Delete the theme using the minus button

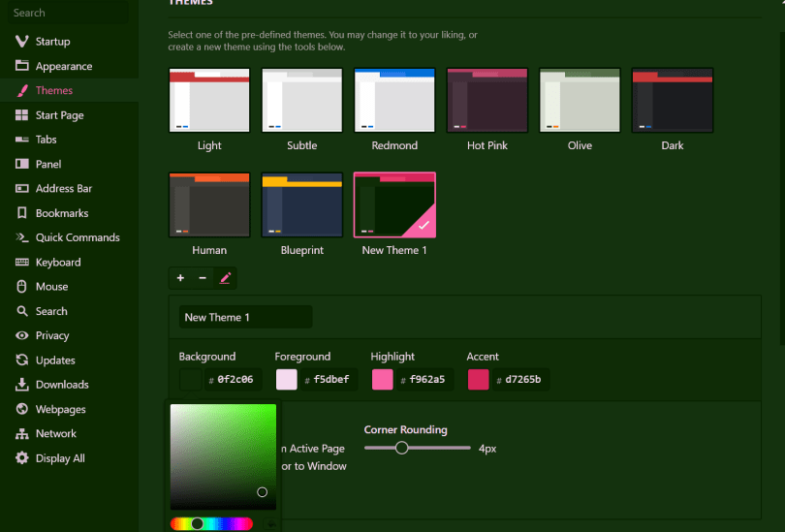(x=203, y=278)
